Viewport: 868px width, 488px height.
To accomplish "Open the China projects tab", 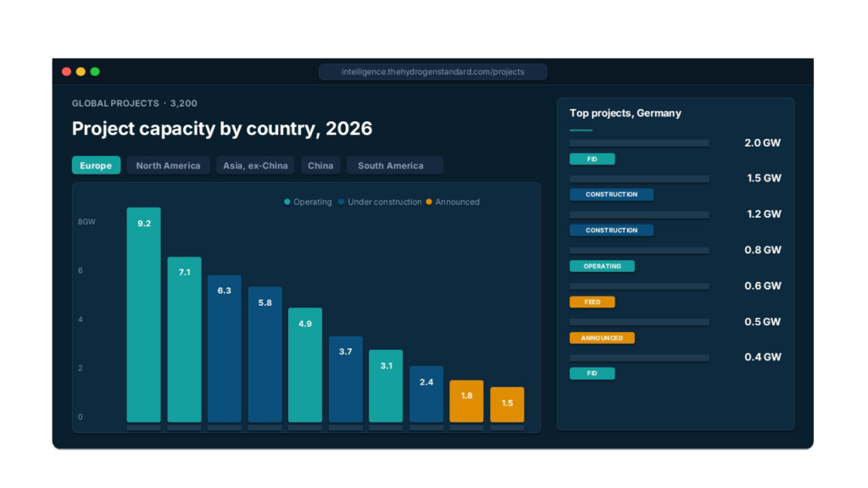I will click(x=320, y=165).
